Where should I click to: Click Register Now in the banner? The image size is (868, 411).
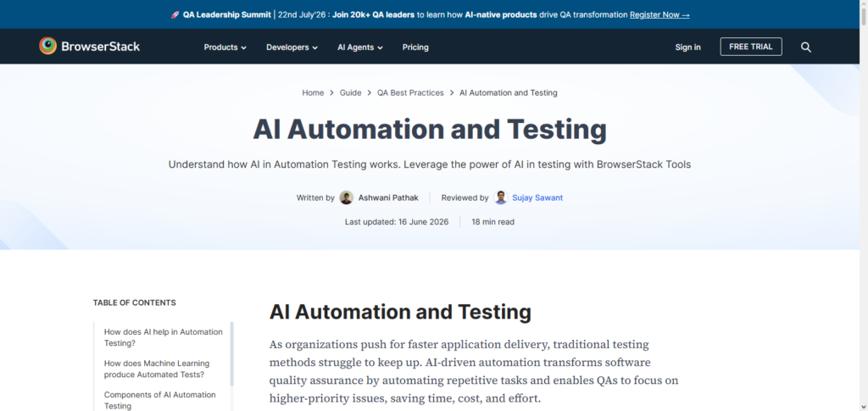659,15
